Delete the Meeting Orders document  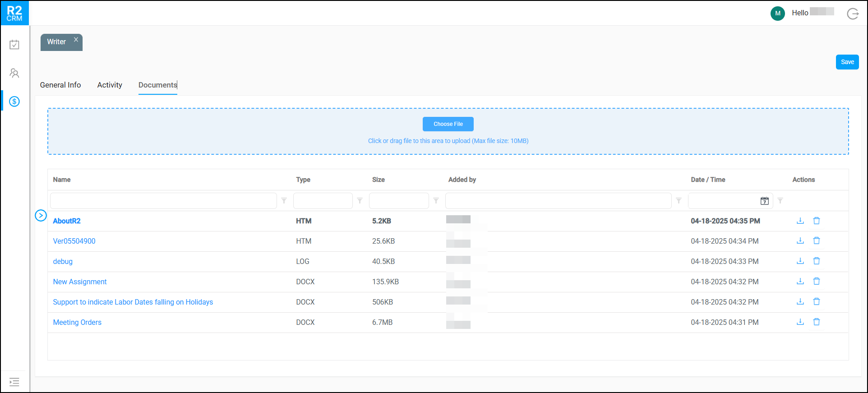click(816, 322)
